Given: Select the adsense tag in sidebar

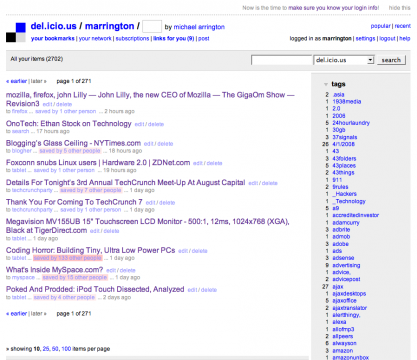Looking at the screenshot, I should (343, 258).
